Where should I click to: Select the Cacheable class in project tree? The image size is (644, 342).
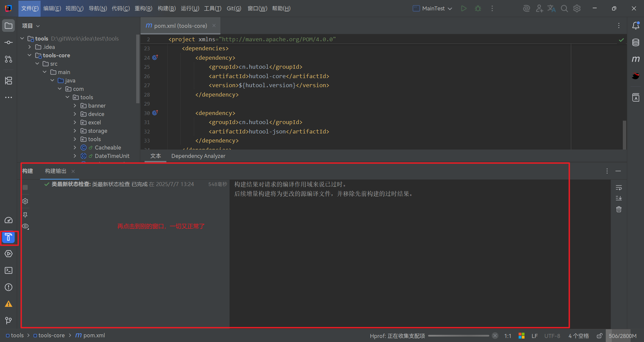pos(108,148)
